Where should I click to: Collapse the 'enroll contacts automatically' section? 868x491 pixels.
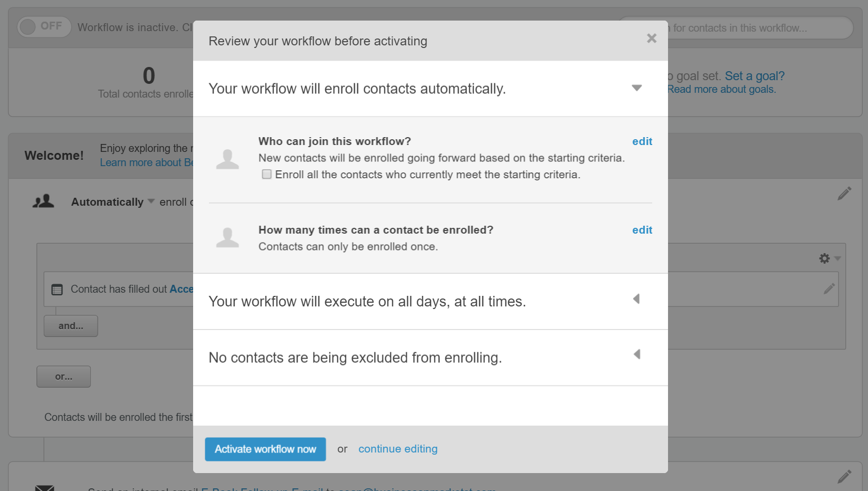pos(637,88)
